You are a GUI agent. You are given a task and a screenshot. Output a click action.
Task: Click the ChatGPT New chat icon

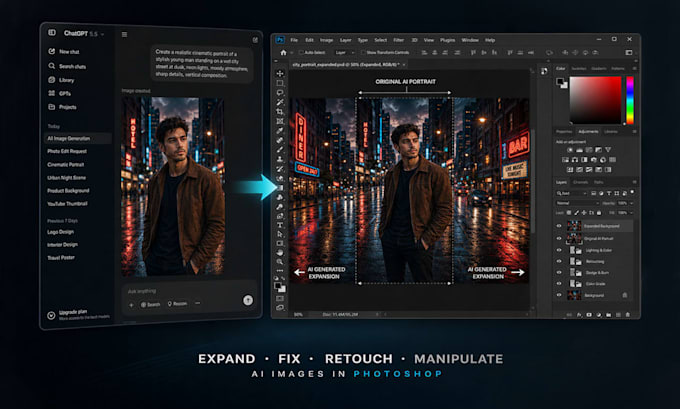tap(52, 51)
